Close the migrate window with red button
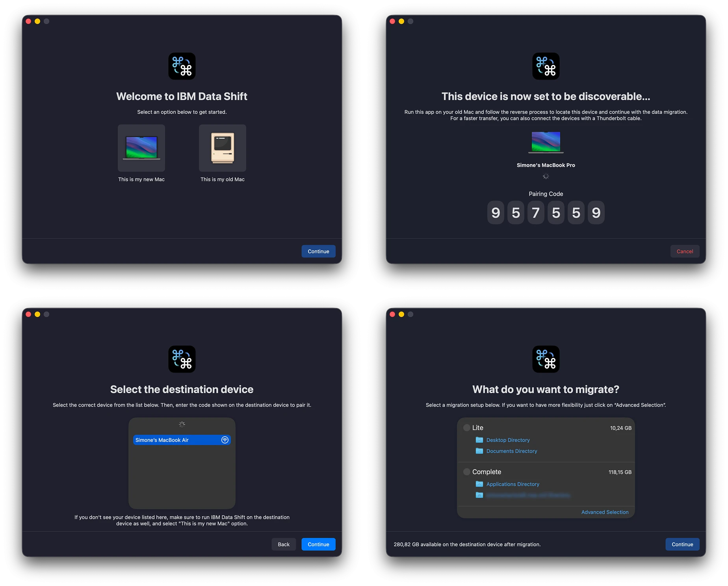Image resolution: width=728 pixels, height=586 pixels. pyautogui.click(x=392, y=314)
